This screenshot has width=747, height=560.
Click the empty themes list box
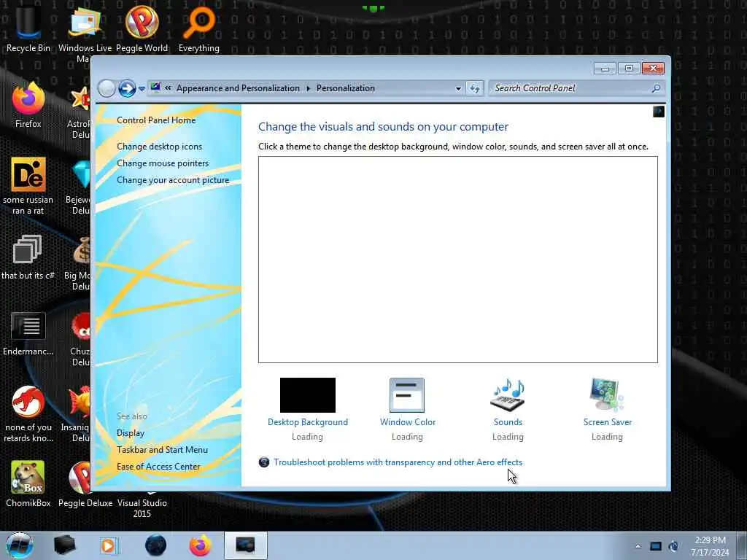pyautogui.click(x=458, y=260)
